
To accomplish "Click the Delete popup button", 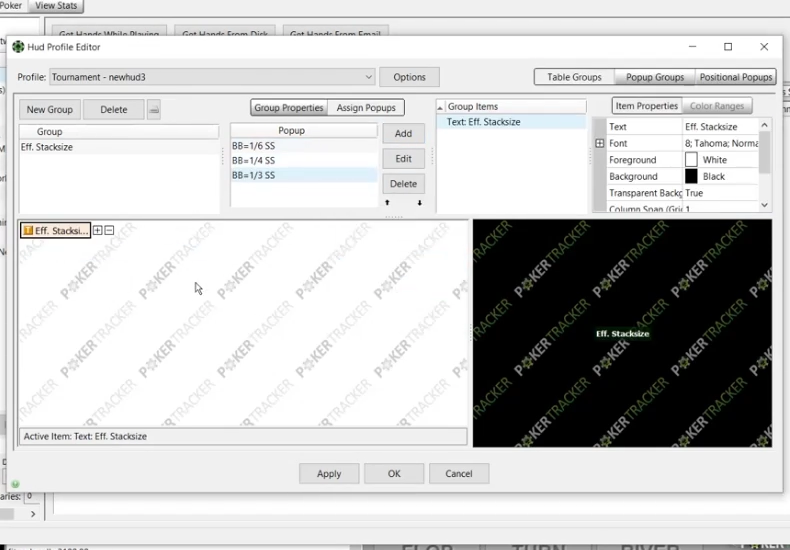I will [x=403, y=184].
